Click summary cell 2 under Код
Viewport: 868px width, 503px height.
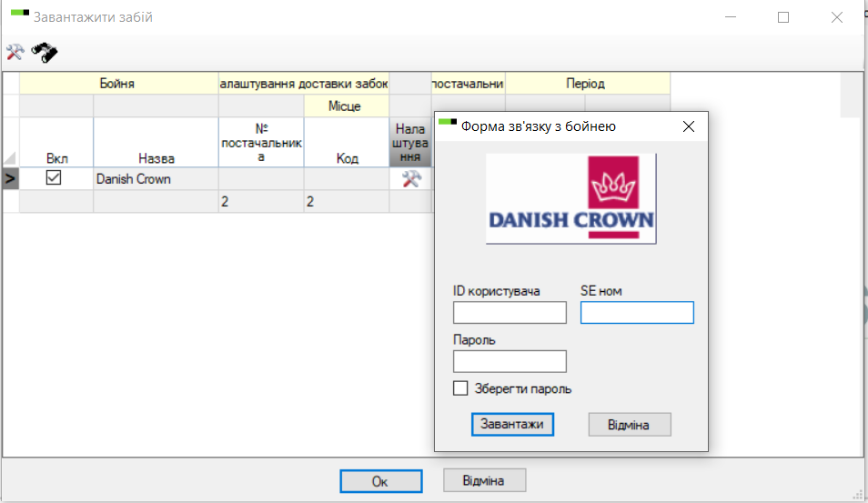pos(347,201)
